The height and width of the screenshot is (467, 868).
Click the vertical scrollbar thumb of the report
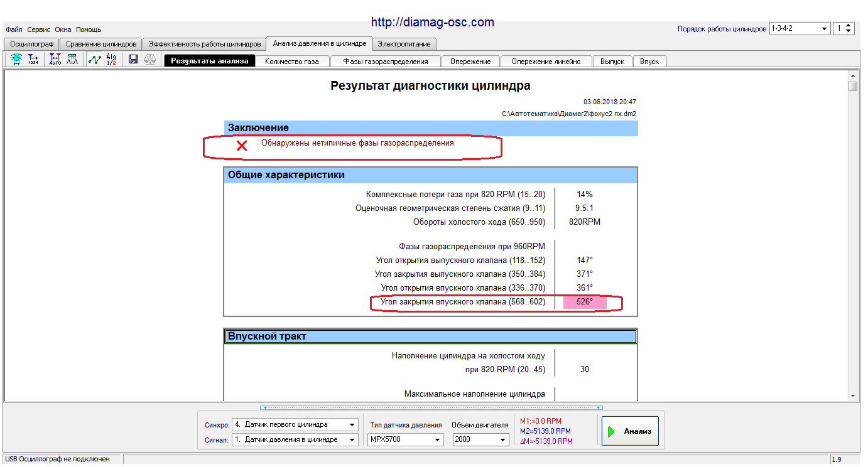852,87
